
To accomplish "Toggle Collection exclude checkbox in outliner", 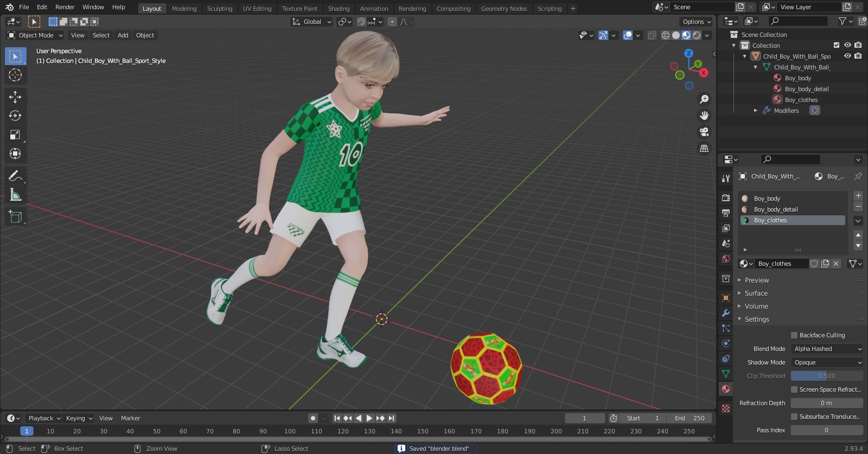I will point(837,45).
